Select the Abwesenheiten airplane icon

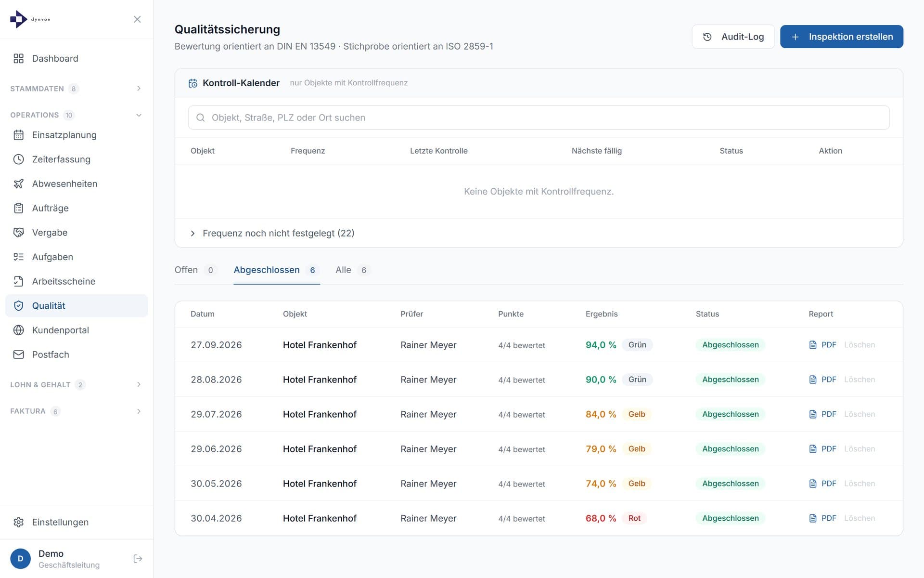[x=18, y=184]
